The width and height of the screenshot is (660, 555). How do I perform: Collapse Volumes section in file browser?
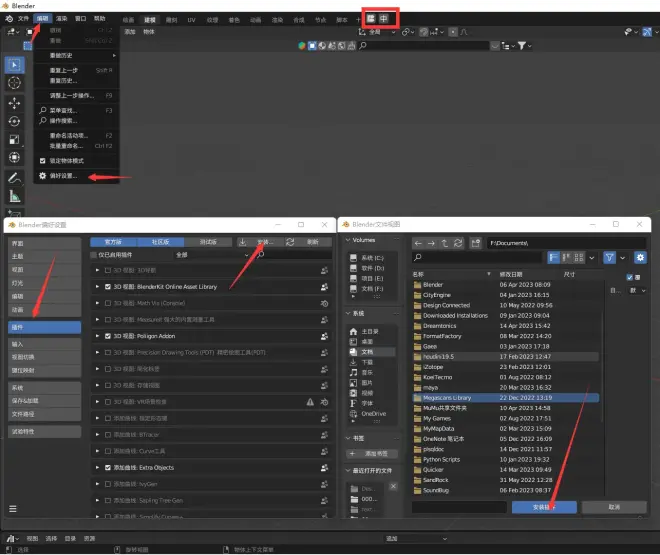pos(348,240)
